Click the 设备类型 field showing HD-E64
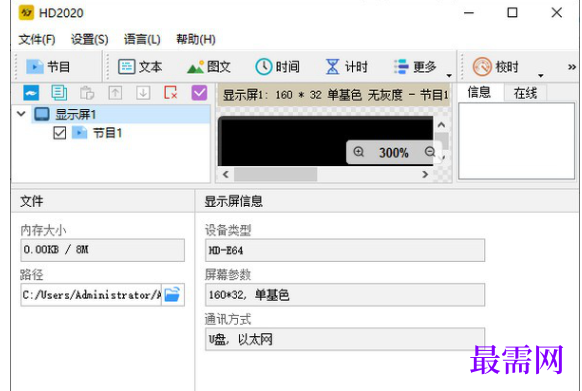582x391 pixels. pyautogui.click(x=345, y=250)
